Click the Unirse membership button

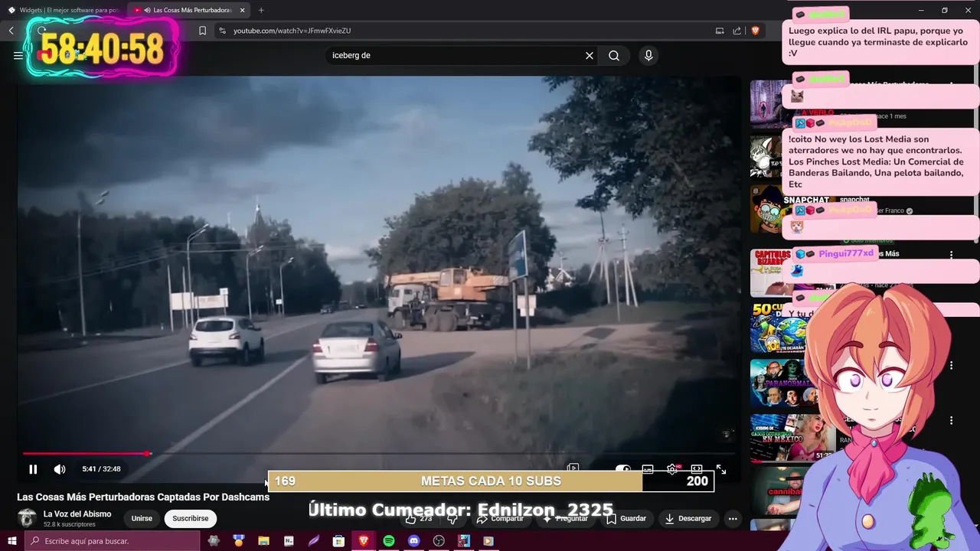(x=142, y=518)
